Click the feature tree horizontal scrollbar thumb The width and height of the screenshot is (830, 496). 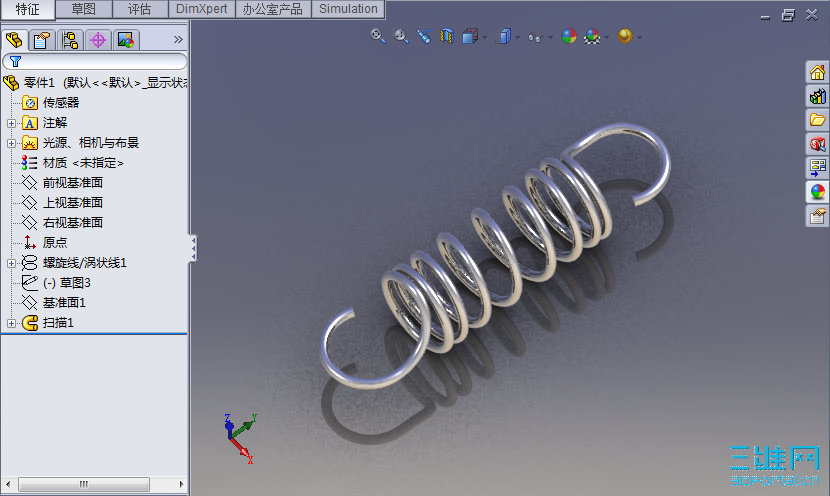(84, 484)
